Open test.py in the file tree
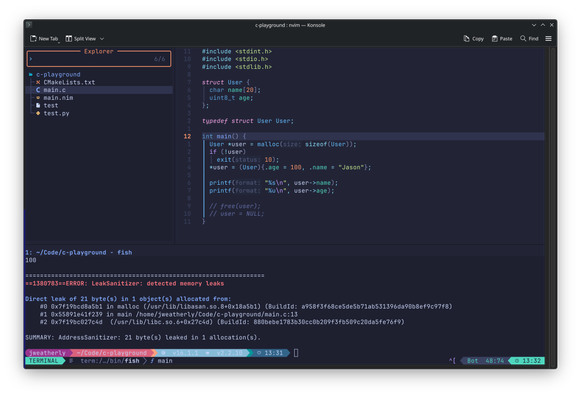 click(x=56, y=113)
